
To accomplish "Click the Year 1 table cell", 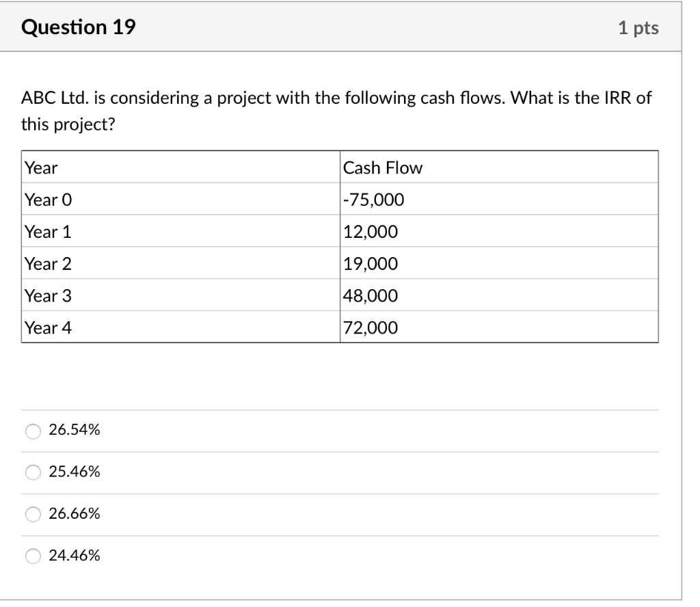I will tap(48, 232).
